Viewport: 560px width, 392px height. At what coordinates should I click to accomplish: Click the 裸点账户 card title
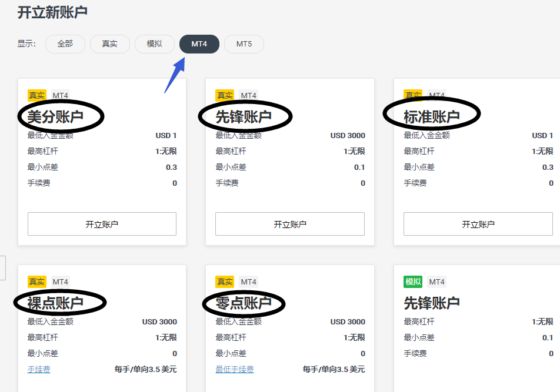[x=55, y=303]
